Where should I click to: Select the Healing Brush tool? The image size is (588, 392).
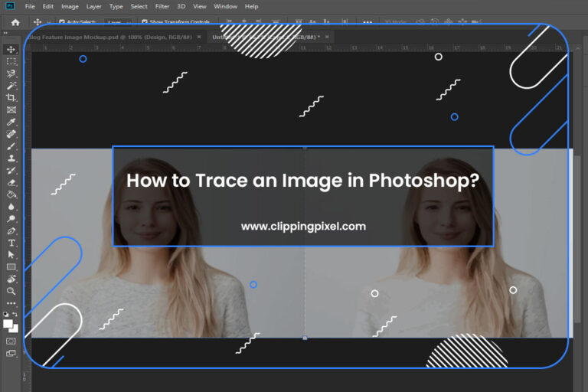(11, 134)
